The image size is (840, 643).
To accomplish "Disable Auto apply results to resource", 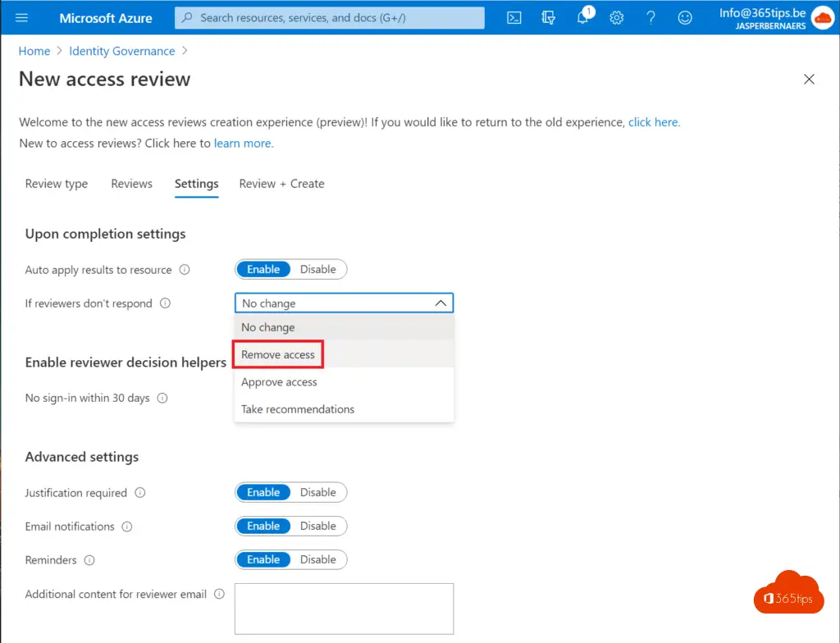I will click(x=317, y=270).
